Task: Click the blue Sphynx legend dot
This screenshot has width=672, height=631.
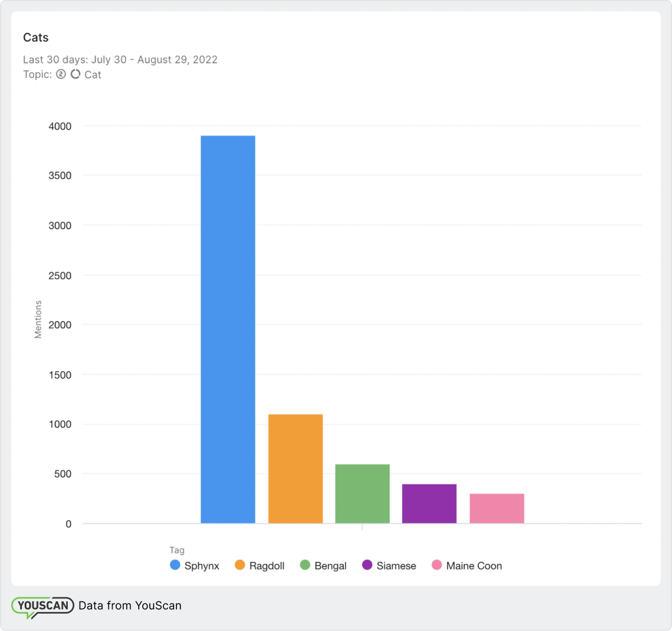Action: click(x=175, y=565)
